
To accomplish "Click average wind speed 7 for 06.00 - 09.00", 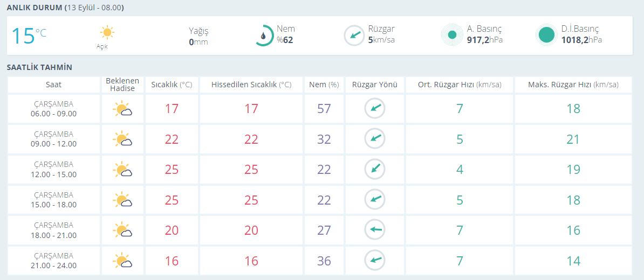I will [x=460, y=109].
